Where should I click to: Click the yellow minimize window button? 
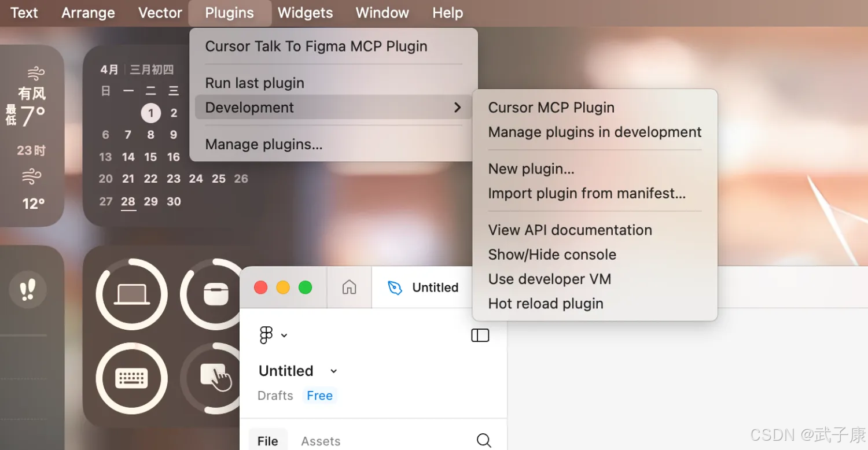pos(283,287)
